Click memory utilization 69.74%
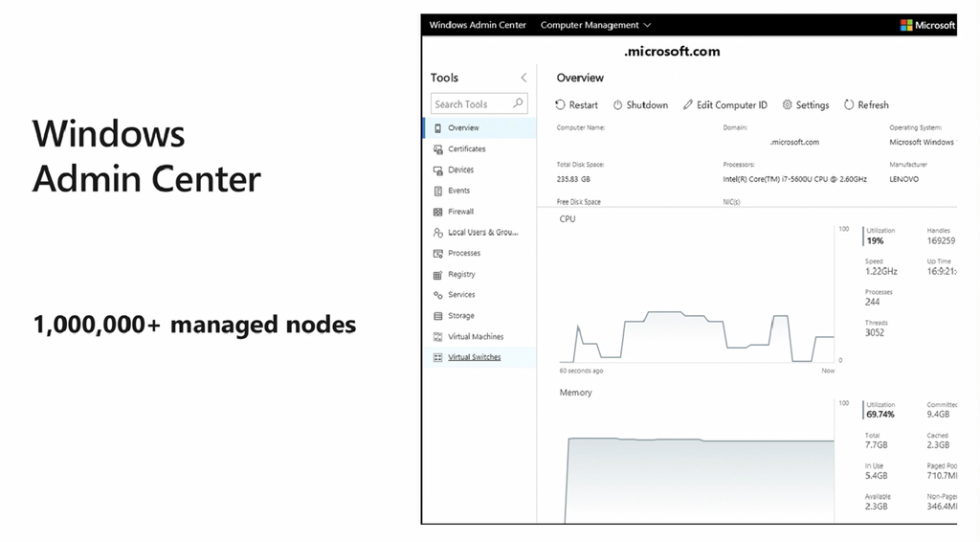The height and width of the screenshot is (542, 980). click(x=880, y=415)
